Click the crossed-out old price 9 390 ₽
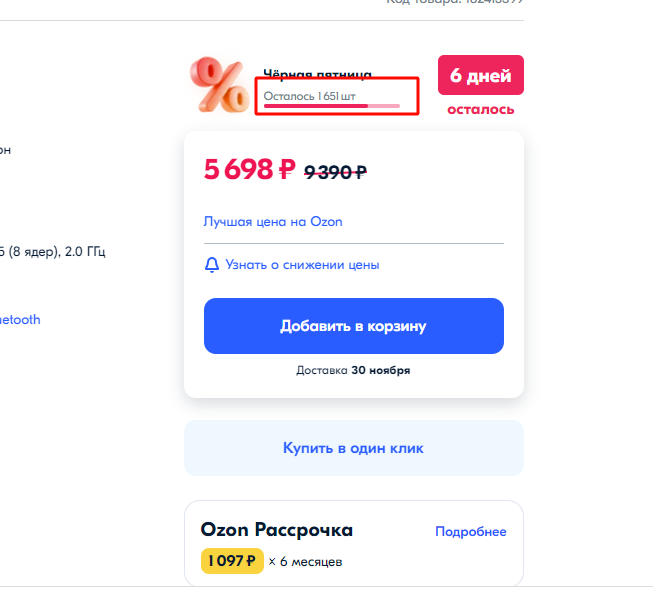 (x=335, y=172)
